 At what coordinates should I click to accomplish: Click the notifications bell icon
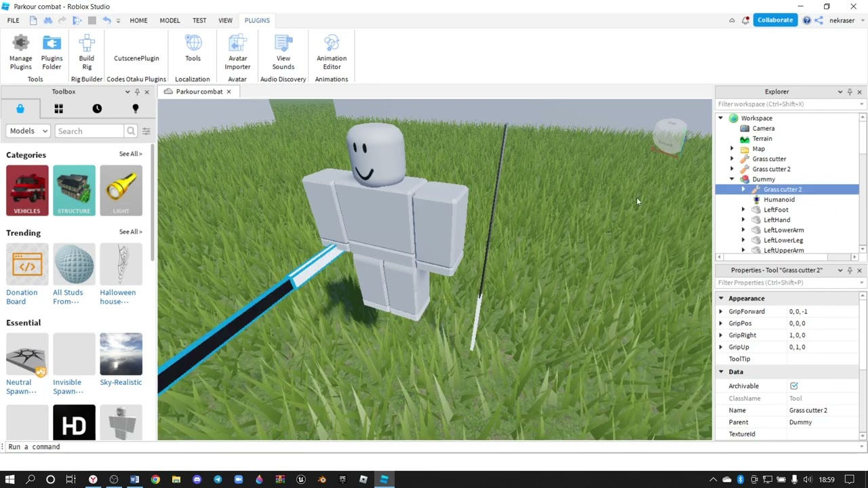click(745, 20)
